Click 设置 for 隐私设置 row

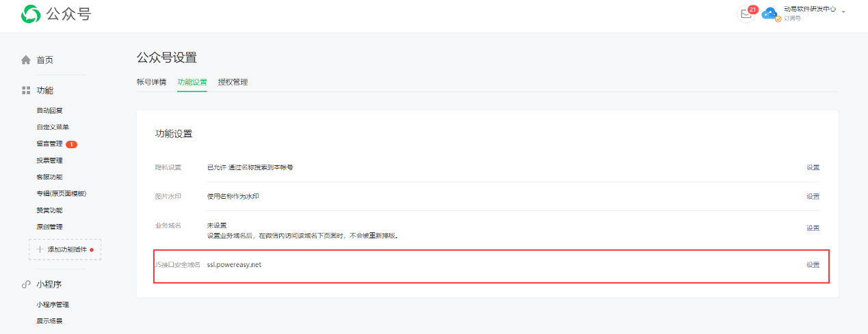click(813, 167)
